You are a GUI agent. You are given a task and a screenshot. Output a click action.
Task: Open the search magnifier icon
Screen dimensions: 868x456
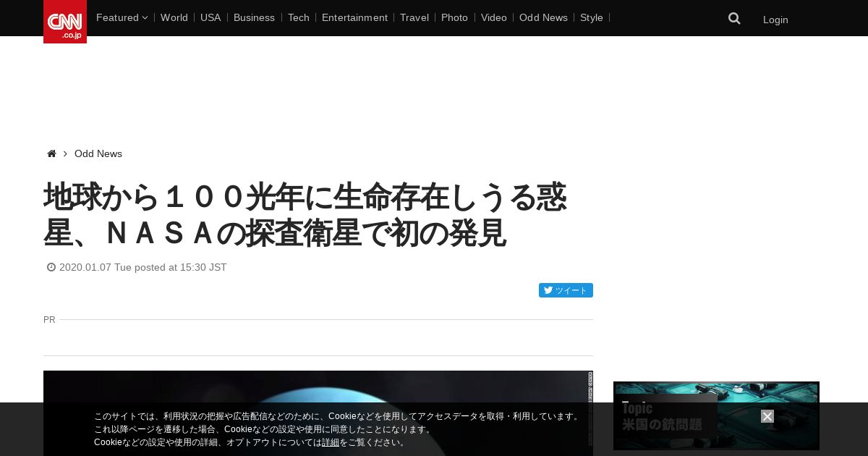[x=734, y=19]
